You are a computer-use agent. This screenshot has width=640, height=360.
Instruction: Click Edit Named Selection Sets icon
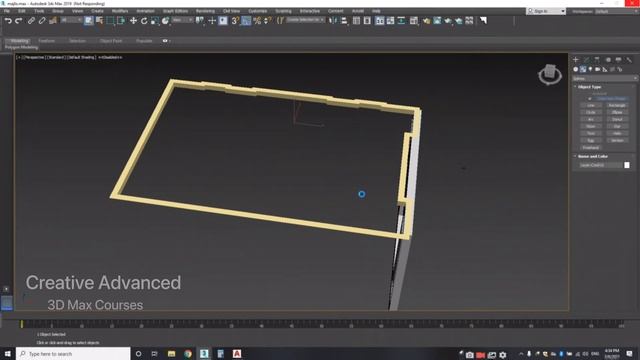pos(280,21)
